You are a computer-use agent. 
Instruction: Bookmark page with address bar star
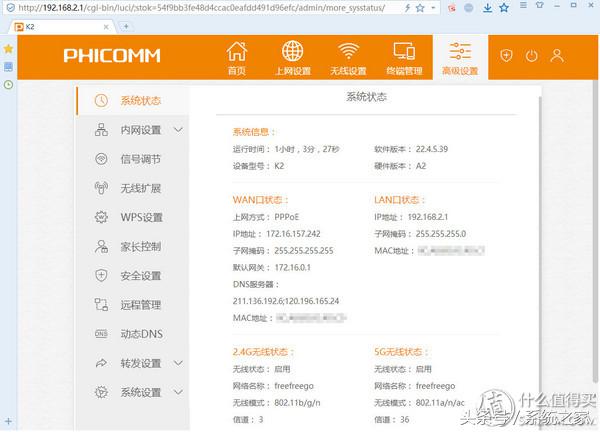coord(420,8)
